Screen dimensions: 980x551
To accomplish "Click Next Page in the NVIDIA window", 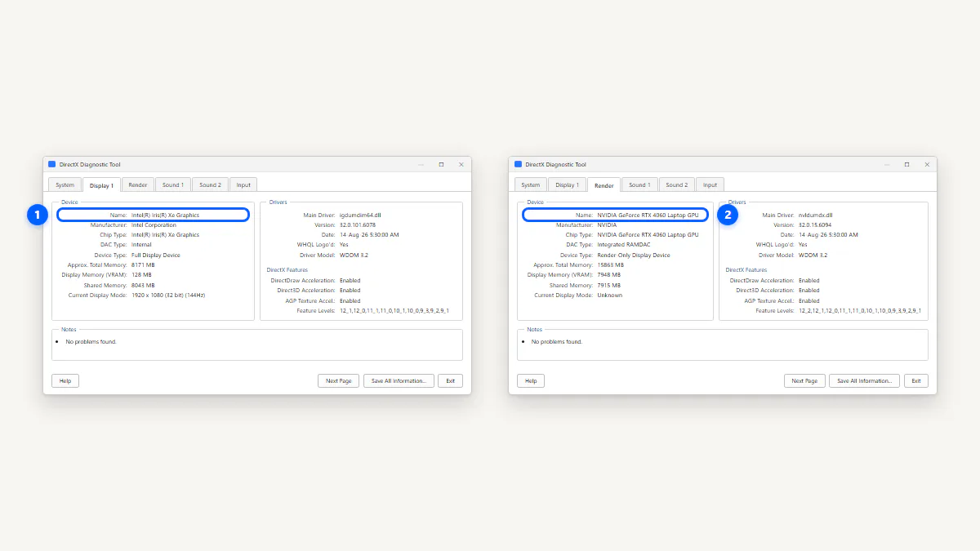I will (804, 381).
